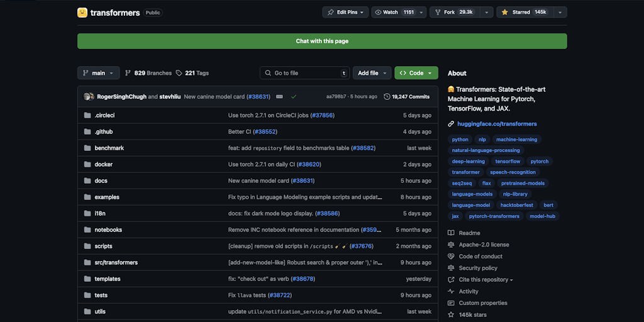Click the docs folder icon
This screenshot has width=644, height=322.
87,180
